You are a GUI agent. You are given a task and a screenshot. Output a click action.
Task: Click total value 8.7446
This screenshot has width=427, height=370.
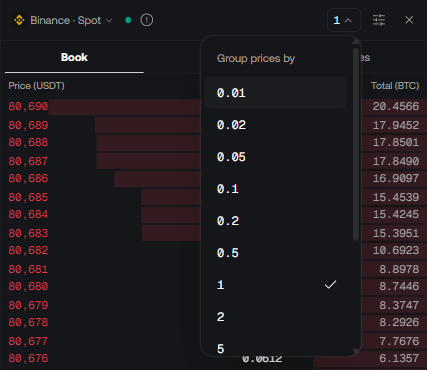[399, 286]
